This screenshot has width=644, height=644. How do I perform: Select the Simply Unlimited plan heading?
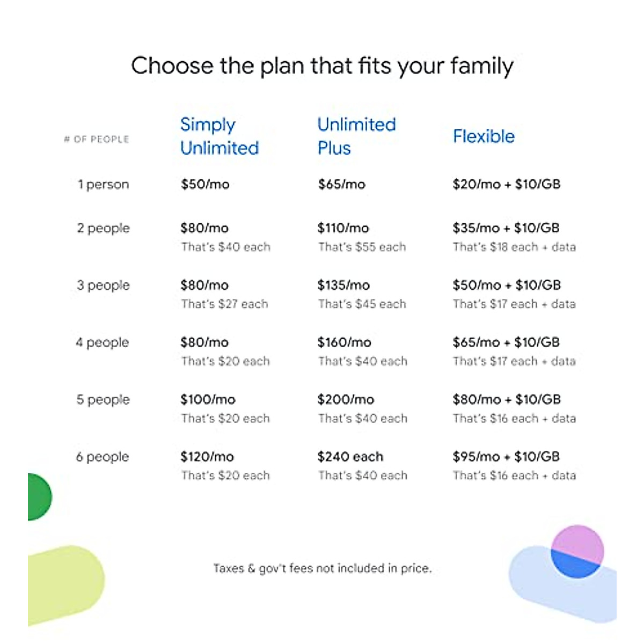click(219, 136)
